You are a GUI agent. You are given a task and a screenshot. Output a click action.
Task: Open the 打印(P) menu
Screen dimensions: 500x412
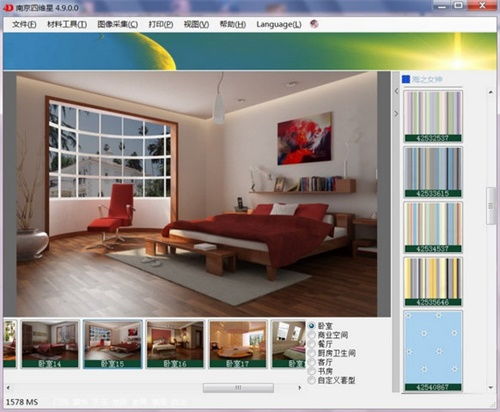point(161,24)
